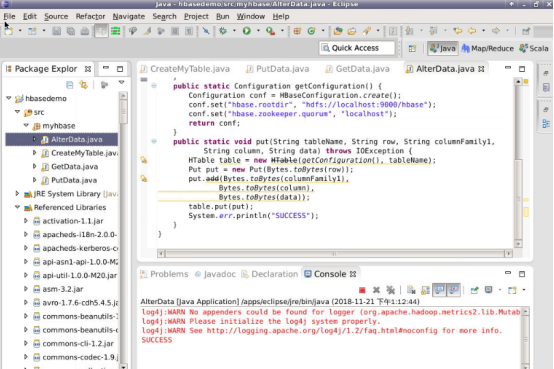Click the New Java Class icon
Viewport: 554px width, 369px height.
click(x=311, y=31)
